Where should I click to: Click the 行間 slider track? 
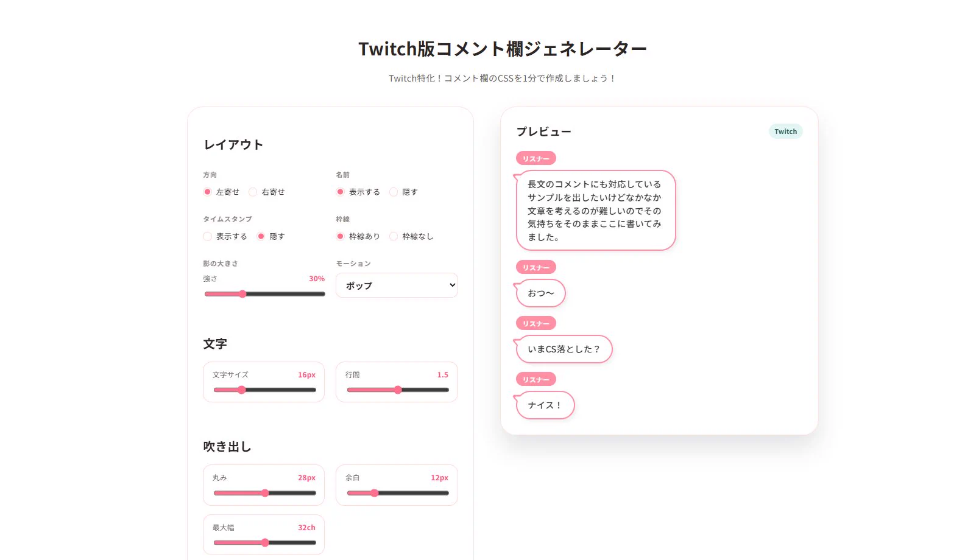397,390
